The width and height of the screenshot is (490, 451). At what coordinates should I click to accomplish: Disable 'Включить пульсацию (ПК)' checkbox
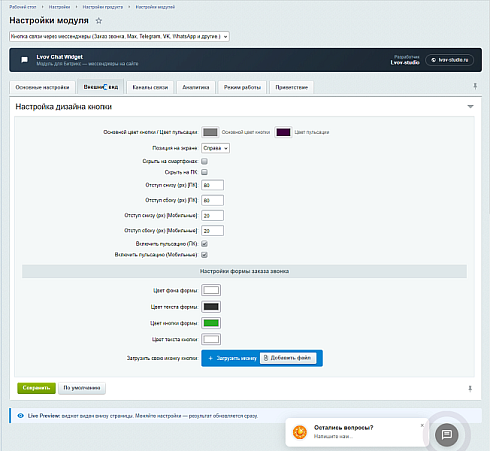(204, 244)
